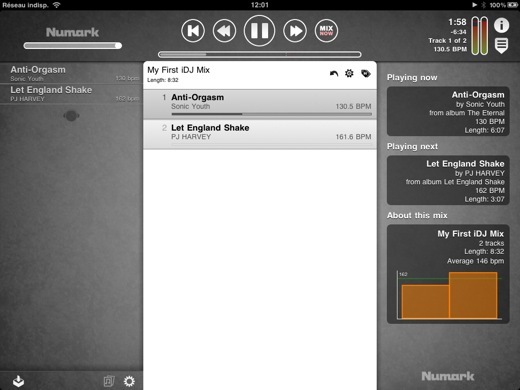The width and height of the screenshot is (520, 390).
Task: Click the round handle in left panel
Action: (71, 116)
